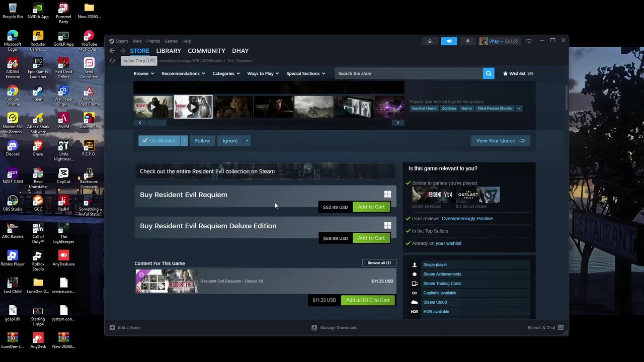Open the Special Sections dropdown

click(305, 73)
